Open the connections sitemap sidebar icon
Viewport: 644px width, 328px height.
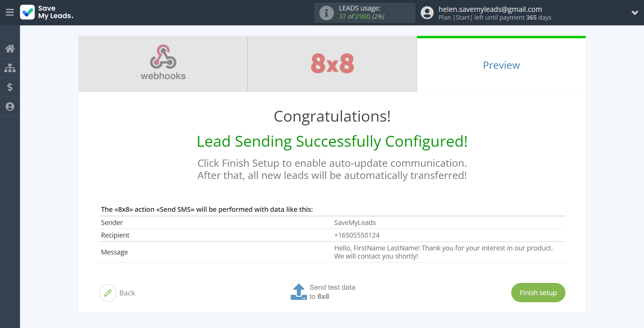pyautogui.click(x=10, y=68)
